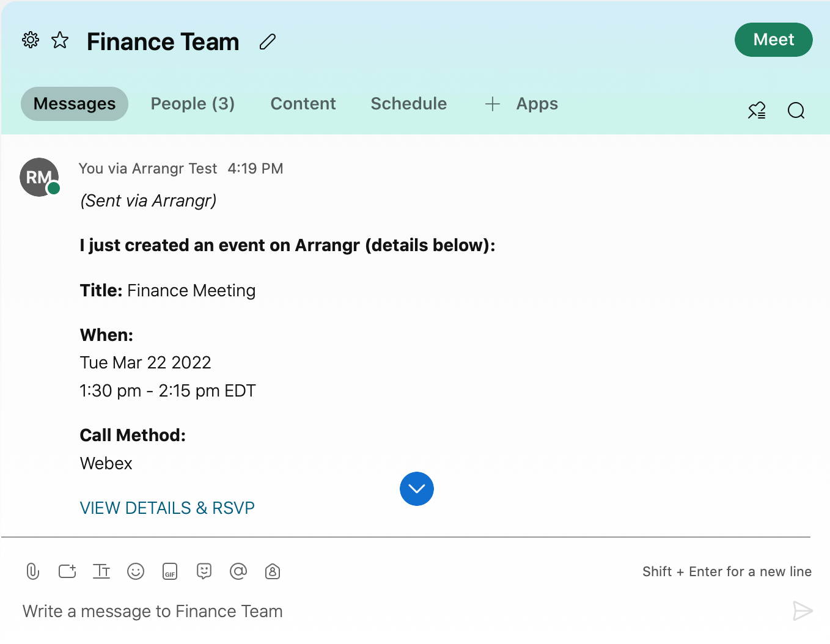Open the People (3) tab

(193, 104)
